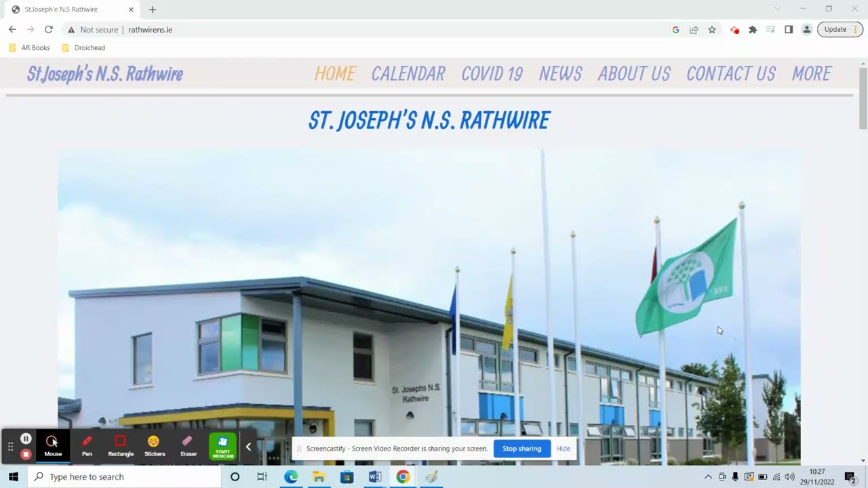Open the ABOUT US menu item
868x488 pixels.
pos(634,74)
